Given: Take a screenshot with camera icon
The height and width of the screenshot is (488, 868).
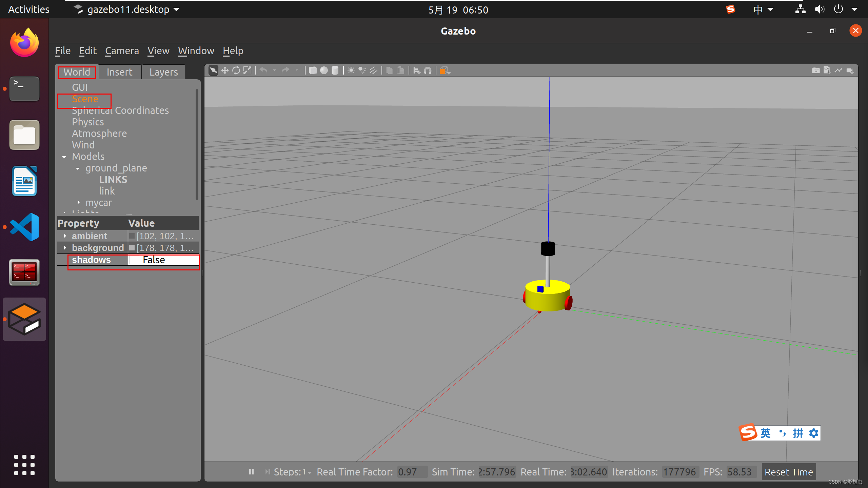Looking at the screenshot, I should 816,70.
